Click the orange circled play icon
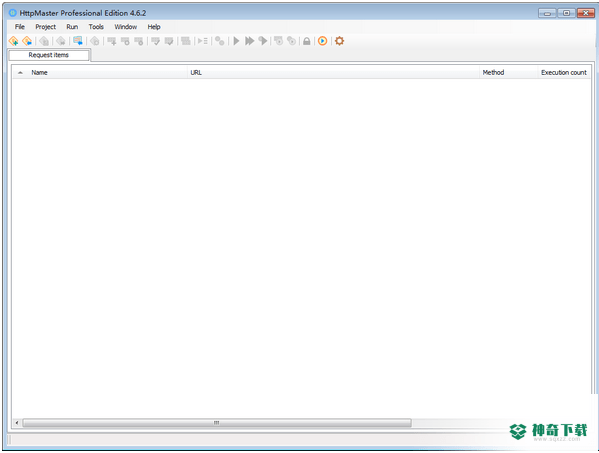The height and width of the screenshot is (453, 599). coord(322,41)
